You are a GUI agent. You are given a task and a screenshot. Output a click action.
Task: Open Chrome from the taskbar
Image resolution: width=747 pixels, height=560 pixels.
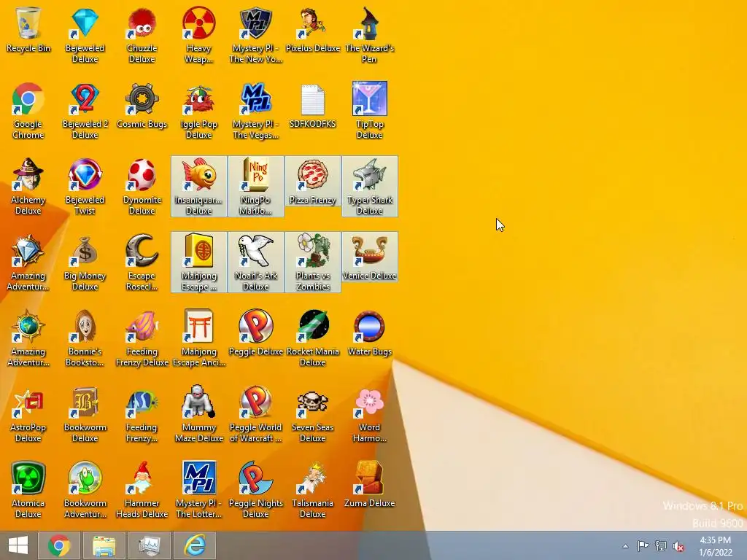pos(59,545)
